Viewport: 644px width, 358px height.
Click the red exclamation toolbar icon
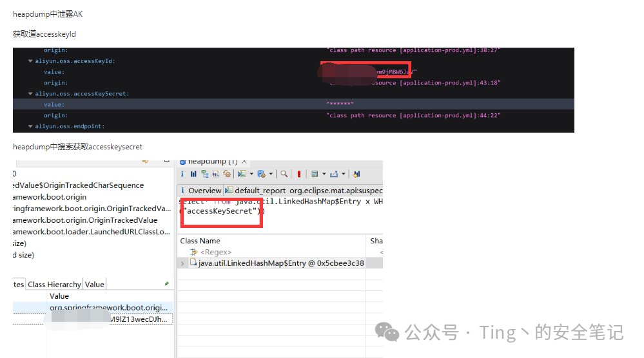(299, 174)
